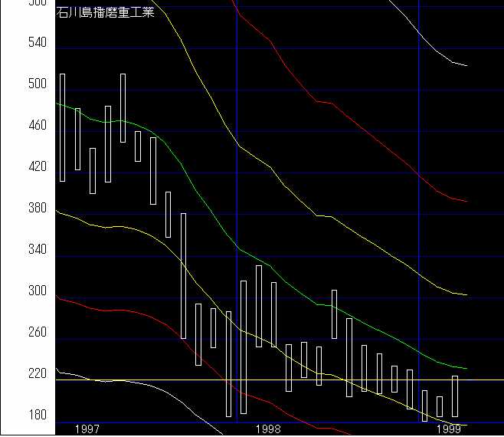Select the 1997 year label on time axis
The width and height of the screenshot is (504, 437).
pos(86,429)
